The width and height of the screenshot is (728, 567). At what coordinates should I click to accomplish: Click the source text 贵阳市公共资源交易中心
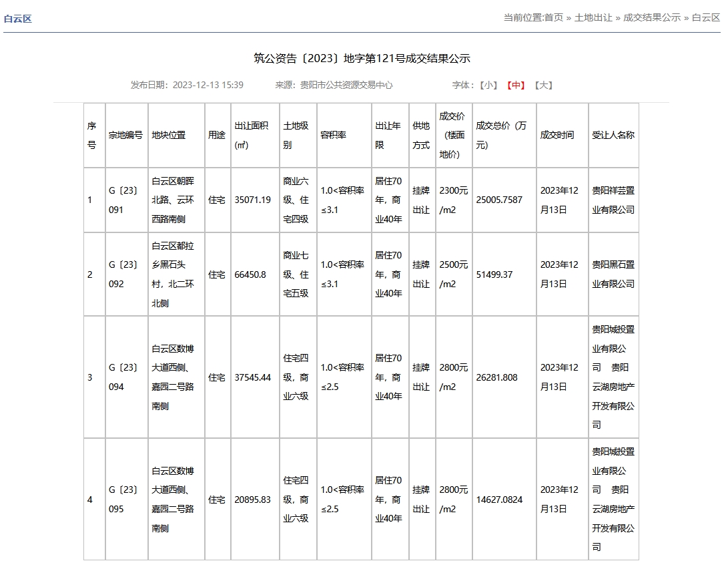(346, 85)
